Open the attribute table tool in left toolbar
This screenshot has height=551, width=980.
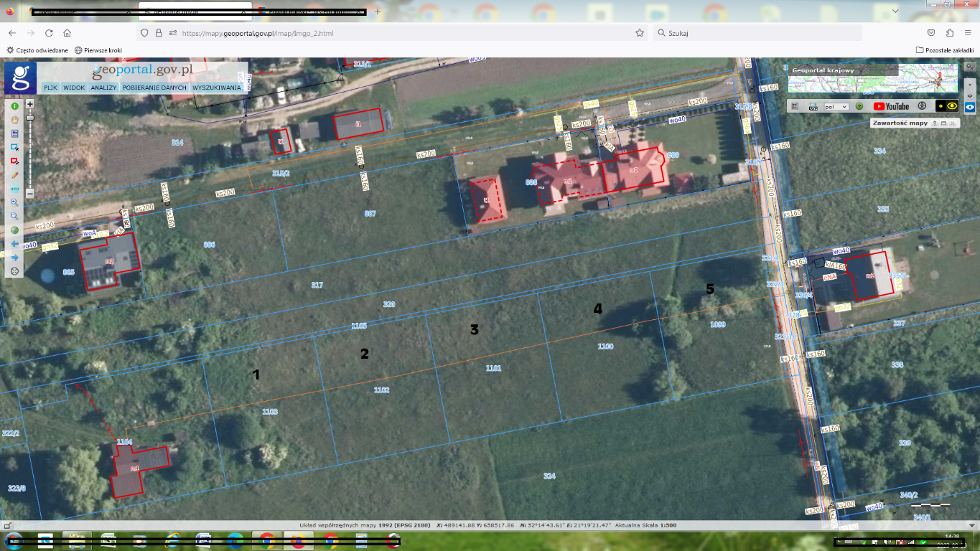point(14,133)
